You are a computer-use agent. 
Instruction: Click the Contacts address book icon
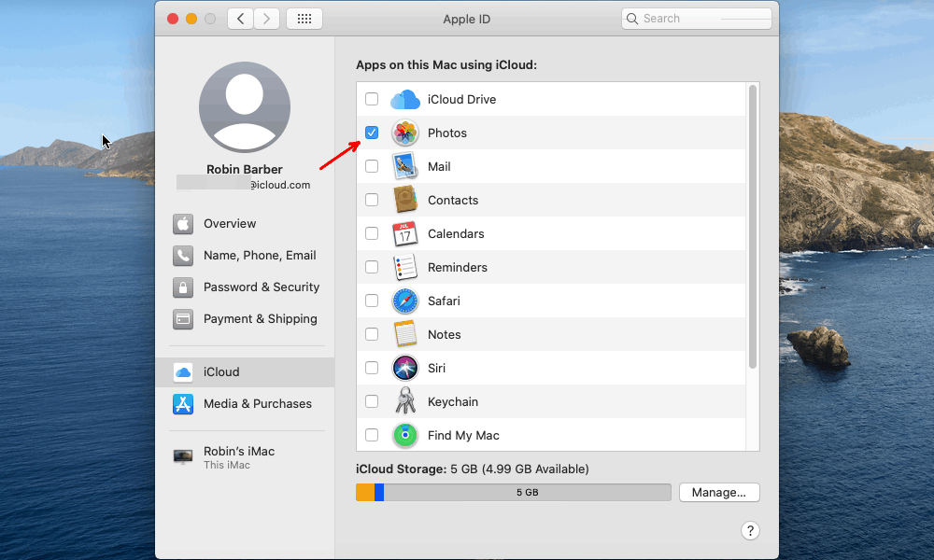tap(405, 200)
